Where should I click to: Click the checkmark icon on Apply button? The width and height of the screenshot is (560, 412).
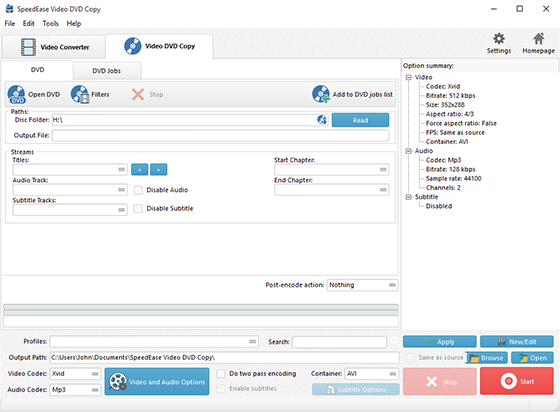point(431,342)
